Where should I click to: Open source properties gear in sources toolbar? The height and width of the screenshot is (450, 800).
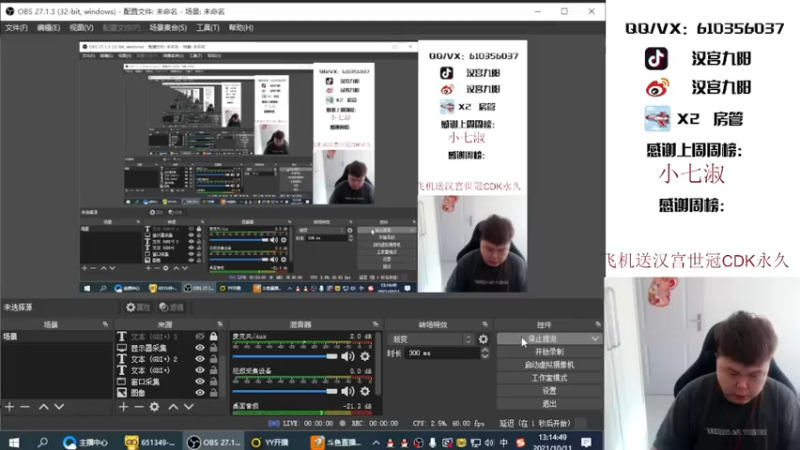click(155, 407)
